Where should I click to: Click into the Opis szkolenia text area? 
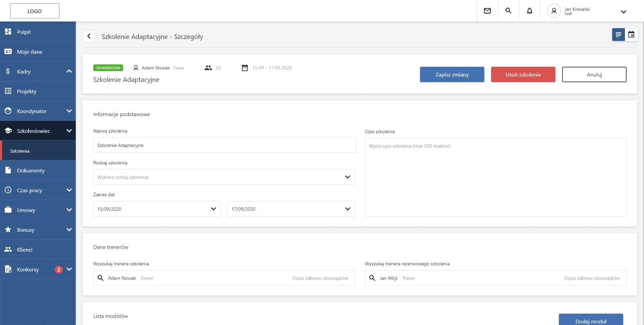tap(495, 177)
